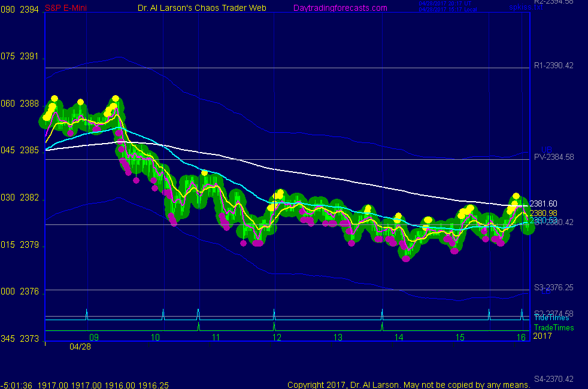Select the PV-2384.58 pivot level label
Image resolution: width=588 pixels, height=389 pixels.
[553, 157]
